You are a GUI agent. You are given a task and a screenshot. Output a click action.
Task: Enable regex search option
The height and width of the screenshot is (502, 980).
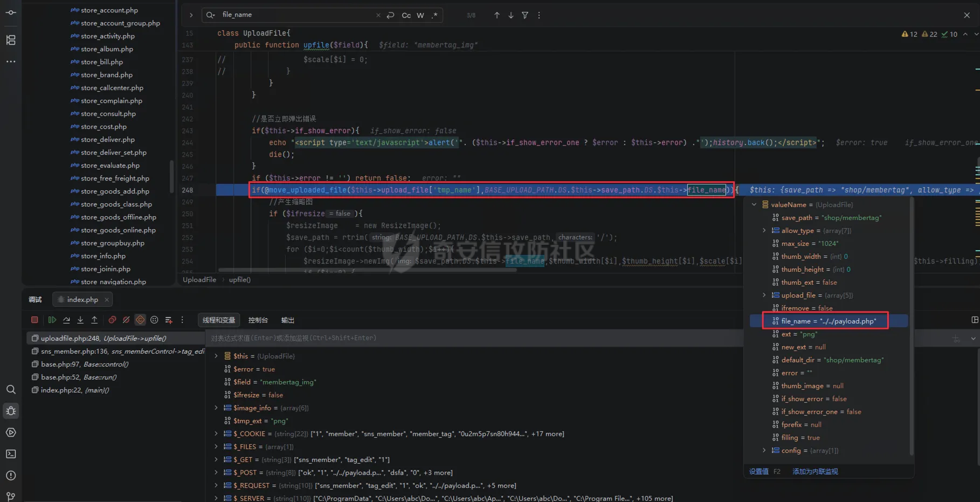click(x=434, y=15)
